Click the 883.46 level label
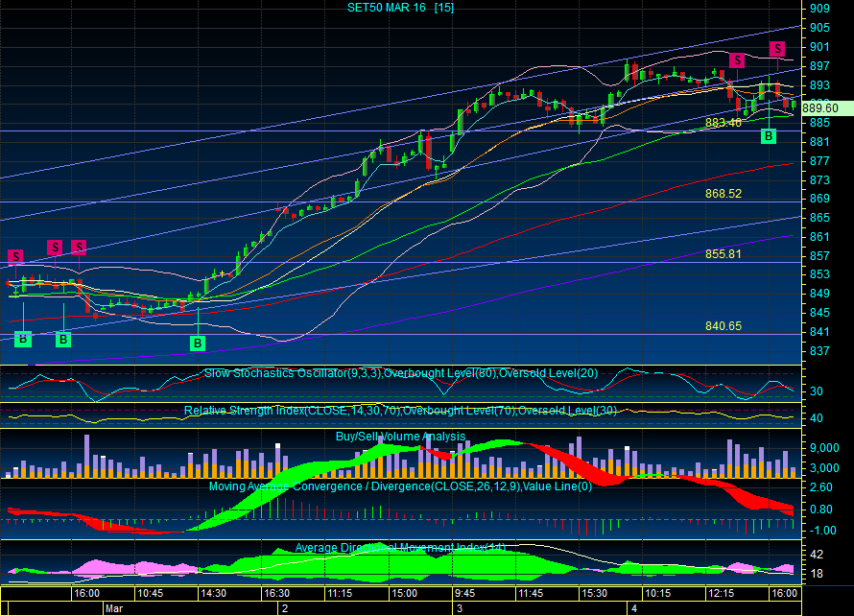The image size is (854, 616). tap(724, 123)
